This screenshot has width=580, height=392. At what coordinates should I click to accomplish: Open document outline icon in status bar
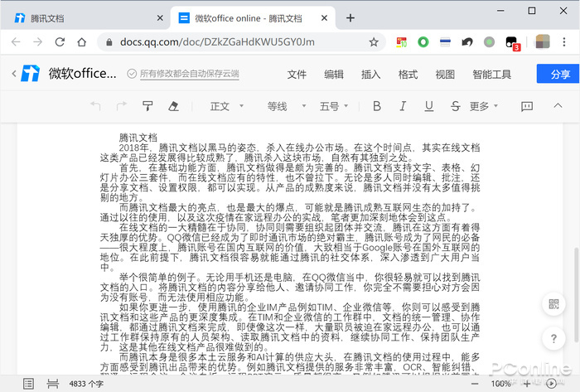coord(28,384)
